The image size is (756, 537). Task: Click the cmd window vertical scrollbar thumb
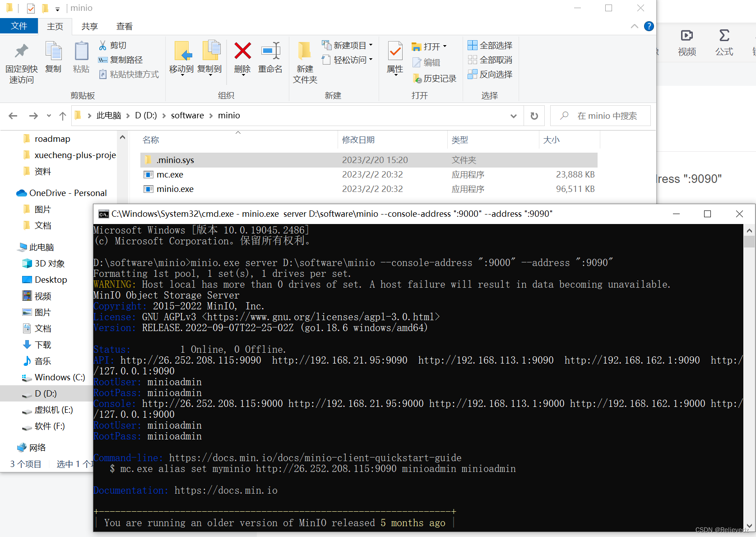(x=749, y=242)
